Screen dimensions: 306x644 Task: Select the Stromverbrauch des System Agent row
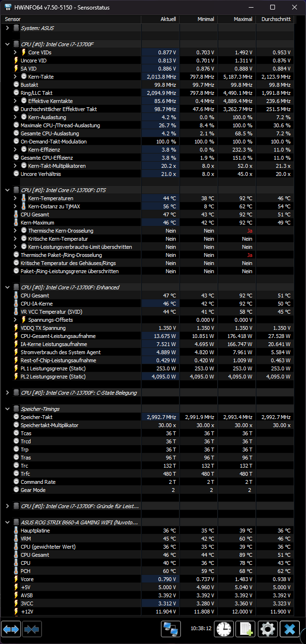[148, 352]
